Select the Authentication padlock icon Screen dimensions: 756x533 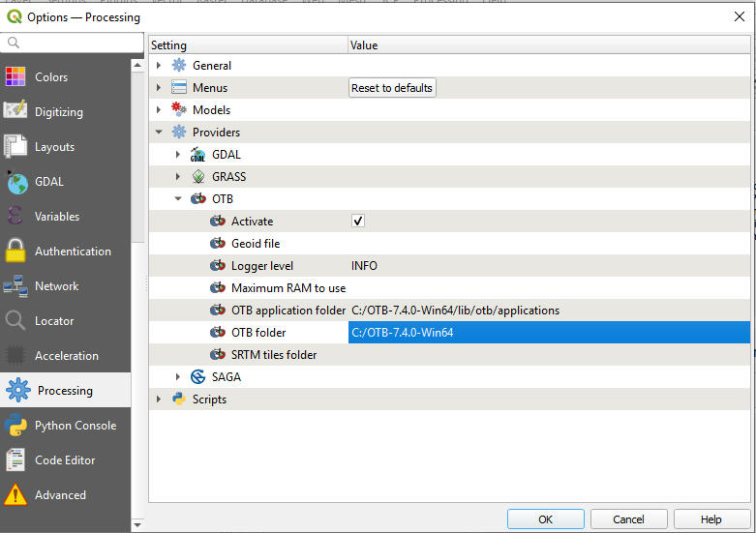pyautogui.click(x=15, y=251)
